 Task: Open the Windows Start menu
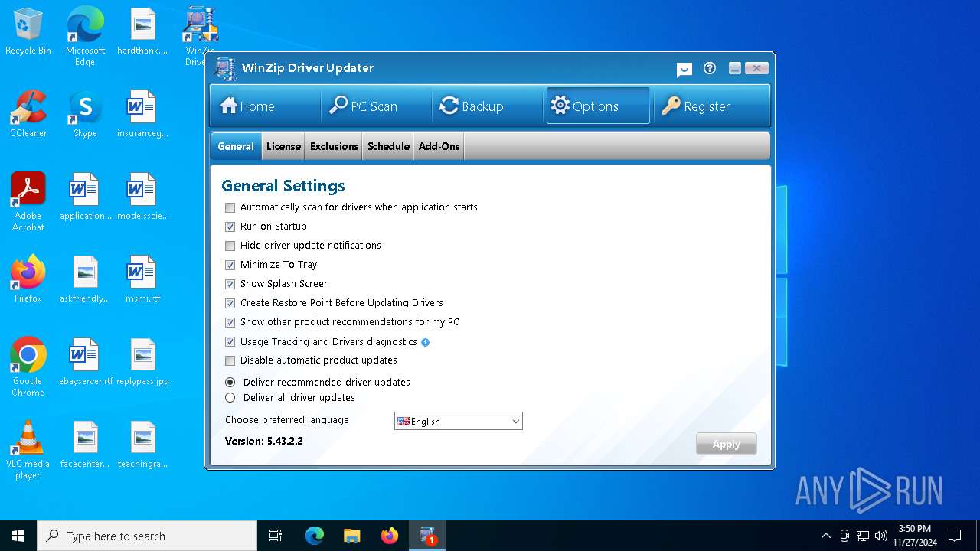coord(18,536)
